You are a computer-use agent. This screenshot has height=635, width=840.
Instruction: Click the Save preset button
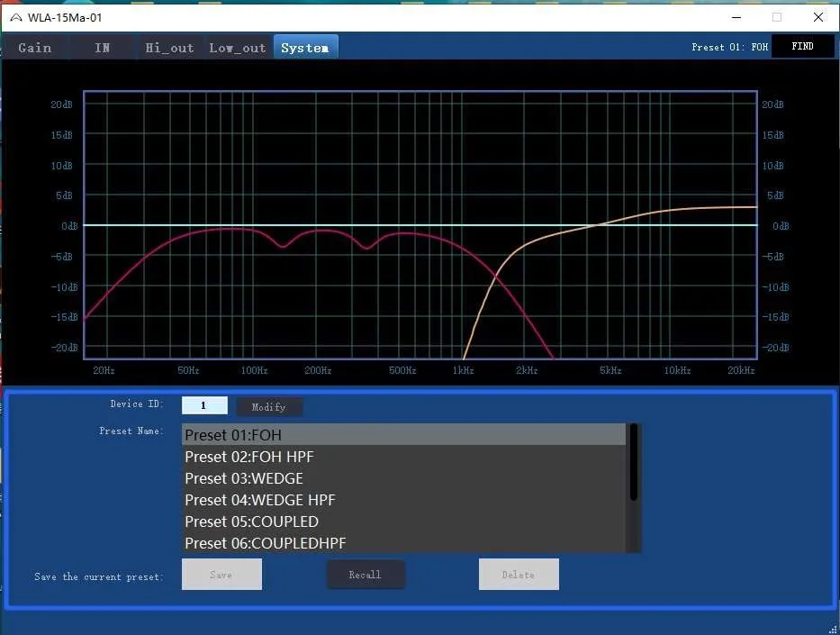(x=221, y=575)
